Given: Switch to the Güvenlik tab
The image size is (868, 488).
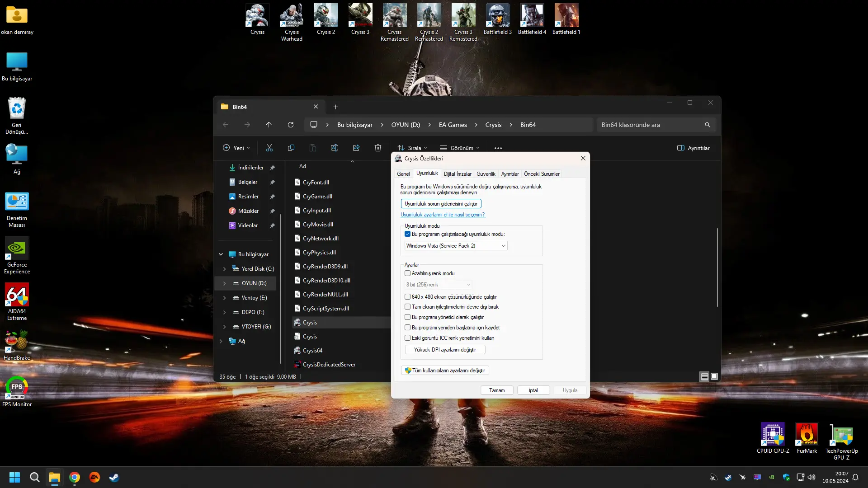Looking at the screenshot, I should click(x=486, y=174).
